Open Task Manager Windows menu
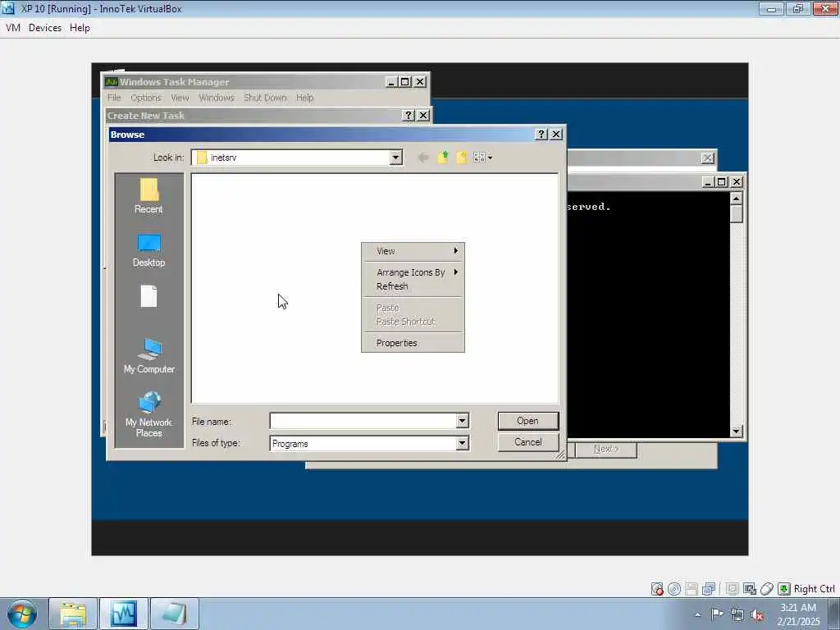This screenshot has height=630, width=840. tap(217, 98)
